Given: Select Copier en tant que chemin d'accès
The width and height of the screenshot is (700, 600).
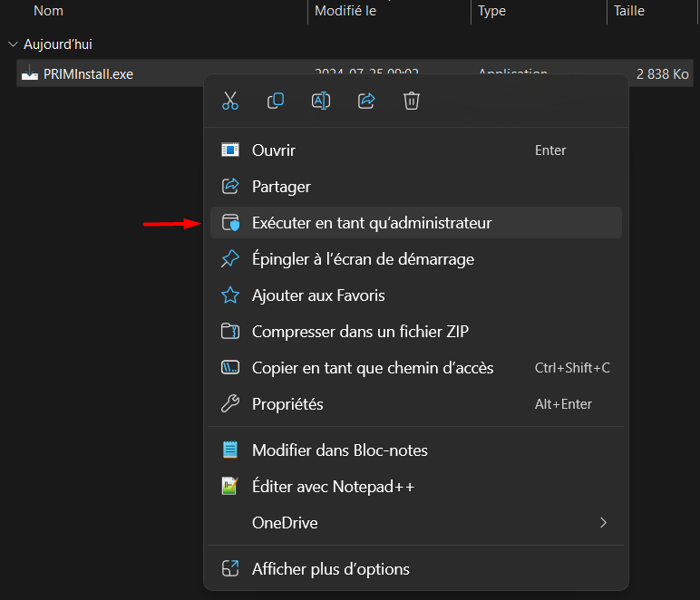Looking at the screenshot, I should (373, 368).
